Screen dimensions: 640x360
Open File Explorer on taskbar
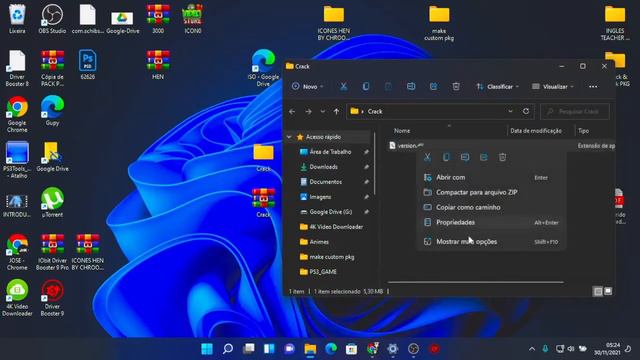(310, 349)
